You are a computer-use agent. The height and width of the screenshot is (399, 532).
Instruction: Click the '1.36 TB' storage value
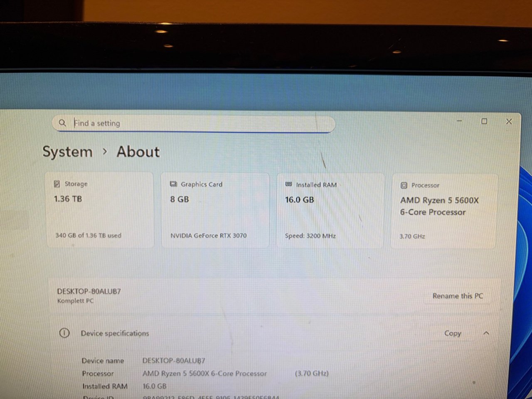[68, 199]
